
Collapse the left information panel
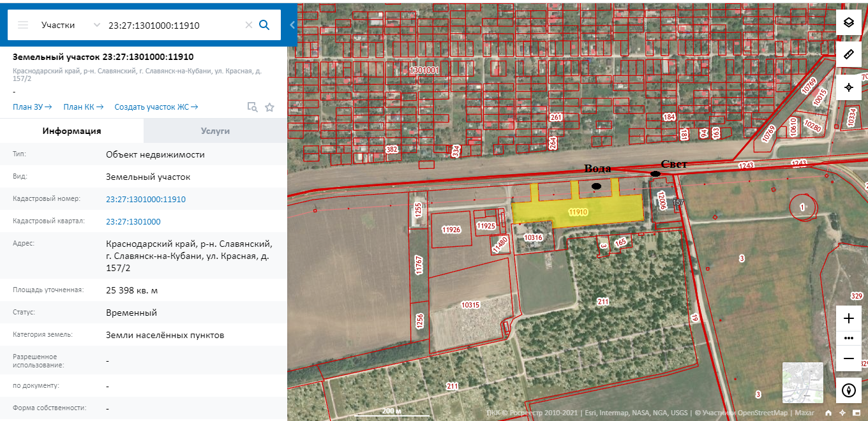pyautogui.click(x=292, y=25)
